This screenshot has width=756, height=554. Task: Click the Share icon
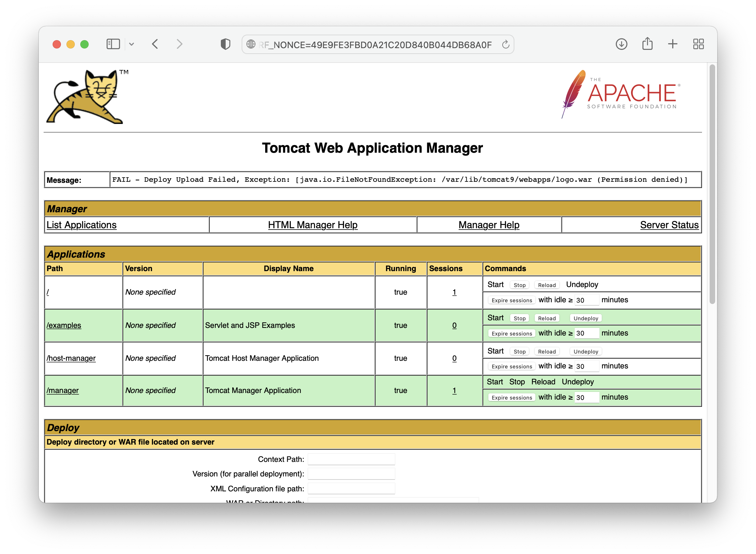(647, 44)
